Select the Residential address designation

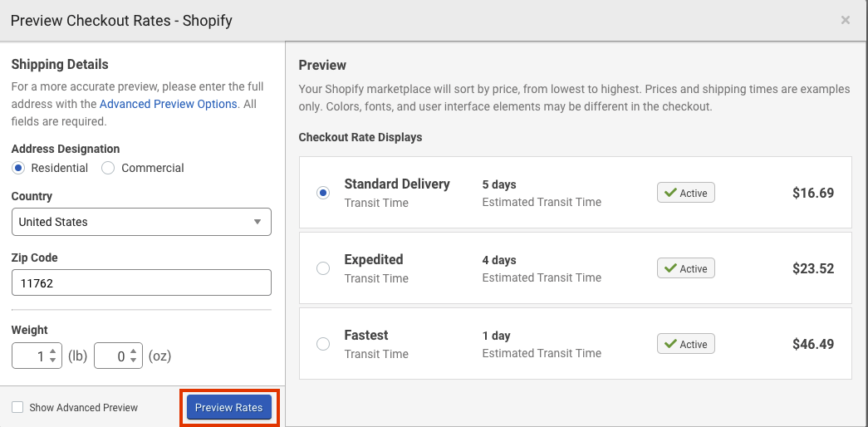[19, 168]
